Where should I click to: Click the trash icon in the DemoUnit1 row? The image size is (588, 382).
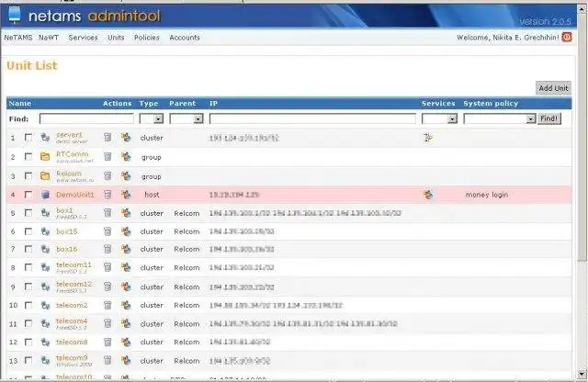click(107, 194)
